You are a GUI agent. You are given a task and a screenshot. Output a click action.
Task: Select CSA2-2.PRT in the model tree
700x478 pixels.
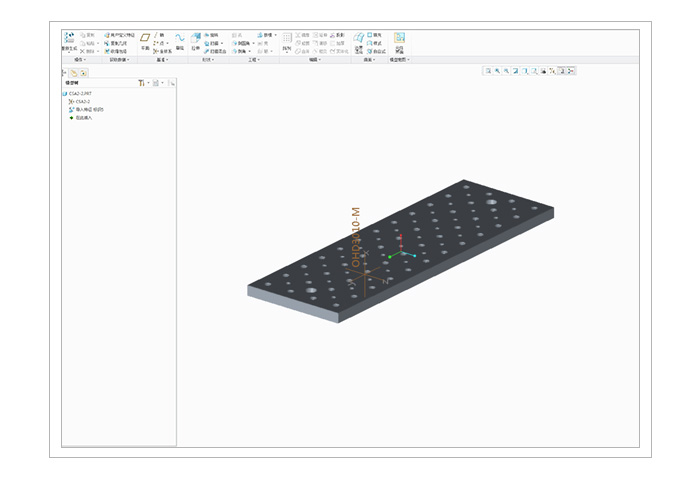(x=80, y=93)
